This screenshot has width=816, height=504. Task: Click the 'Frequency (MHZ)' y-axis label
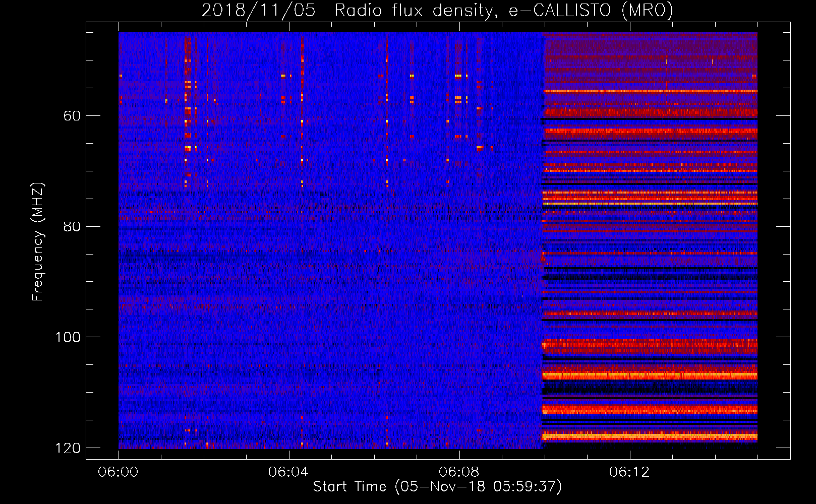click(38, 242)
